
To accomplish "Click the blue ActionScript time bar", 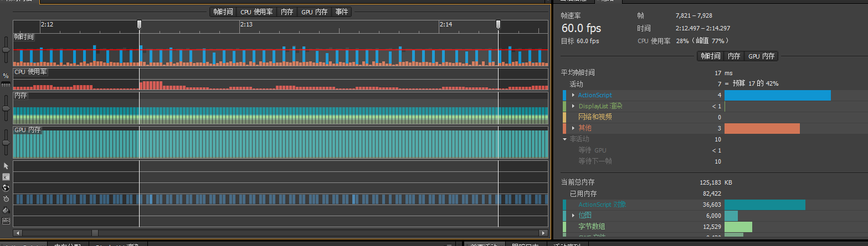I will [x=778, y=95].
